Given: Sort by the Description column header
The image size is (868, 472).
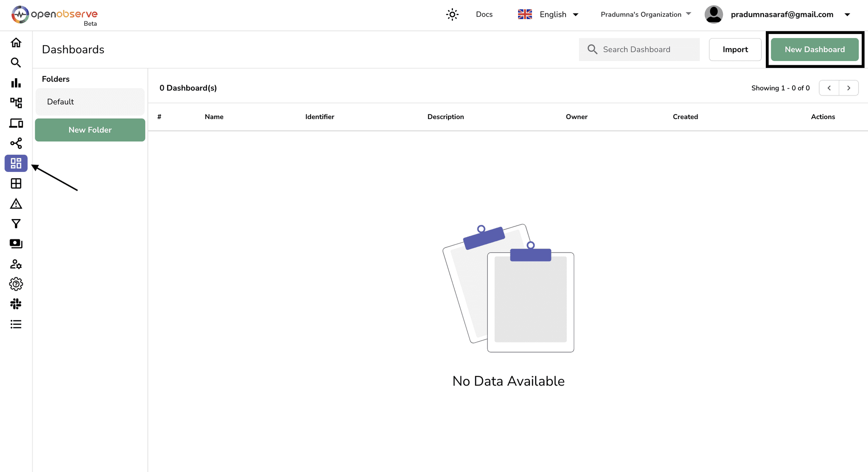Looking at the screenshot, I should (446, 117).
